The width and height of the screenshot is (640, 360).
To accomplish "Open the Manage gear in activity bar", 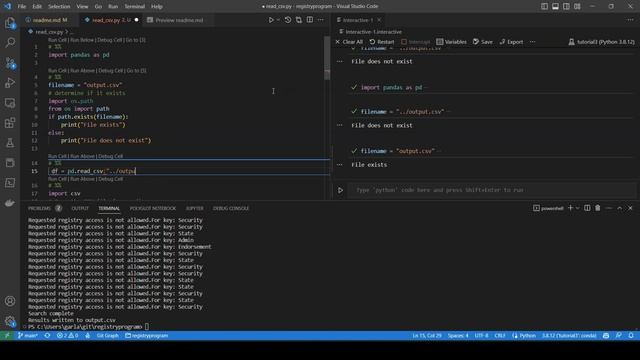I will (x=10, y=321).
